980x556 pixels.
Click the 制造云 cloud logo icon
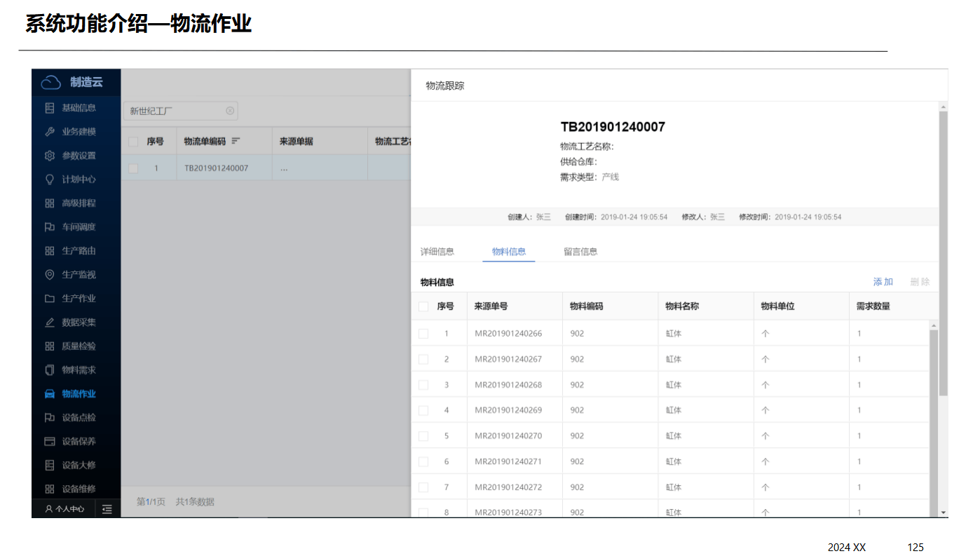coord(50,83)
